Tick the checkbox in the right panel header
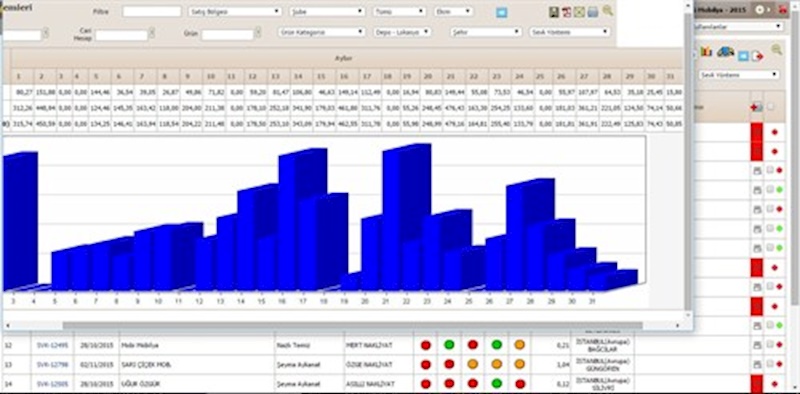The height and width of the screenshot is (394, 800). pyautogui.click(x=770, y=107)
